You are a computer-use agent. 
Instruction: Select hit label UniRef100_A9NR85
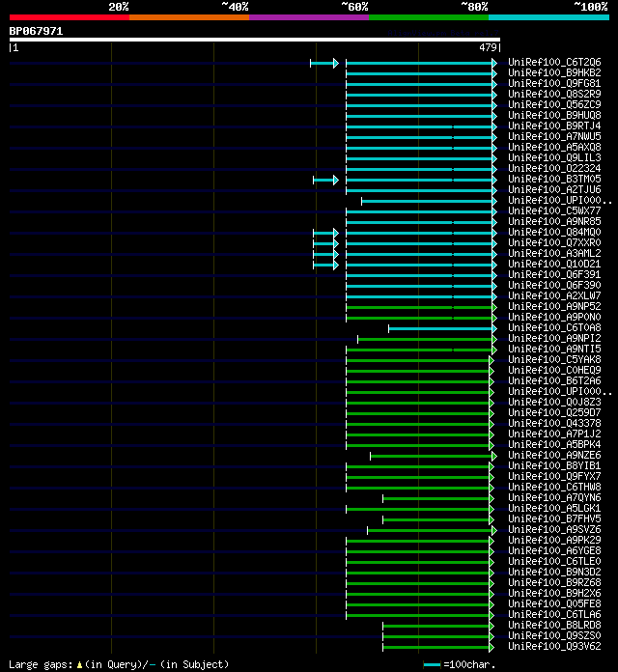554,221
